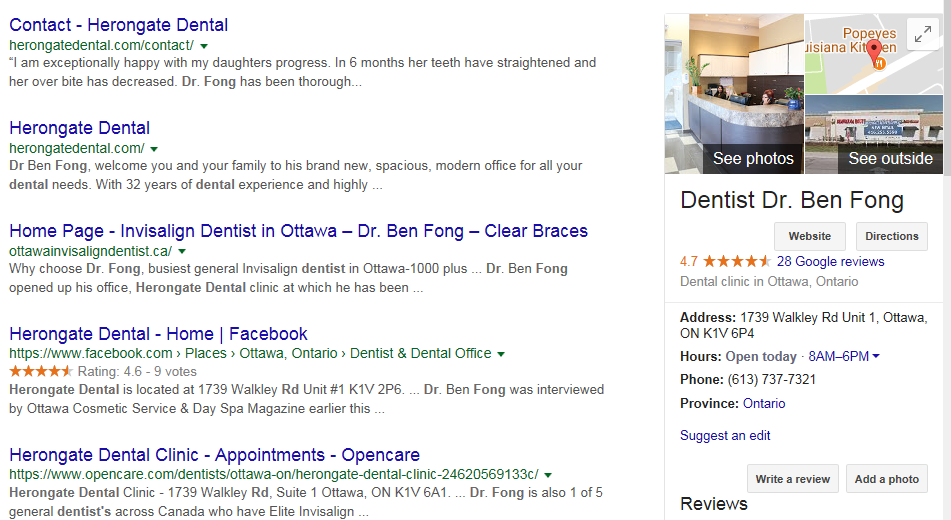Expand the map with fullscreen icon
951x520 pixels.
coord(921,35)
